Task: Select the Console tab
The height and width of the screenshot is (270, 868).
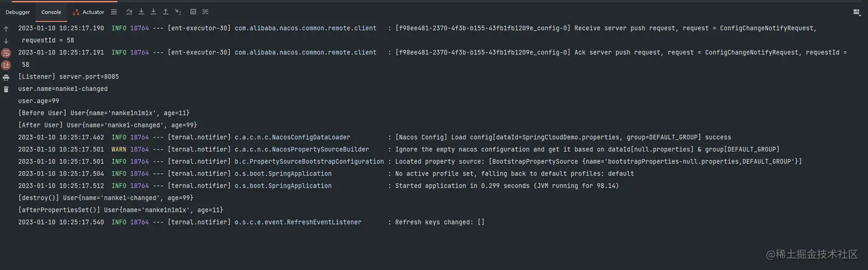Action: (x=51, y=12)
